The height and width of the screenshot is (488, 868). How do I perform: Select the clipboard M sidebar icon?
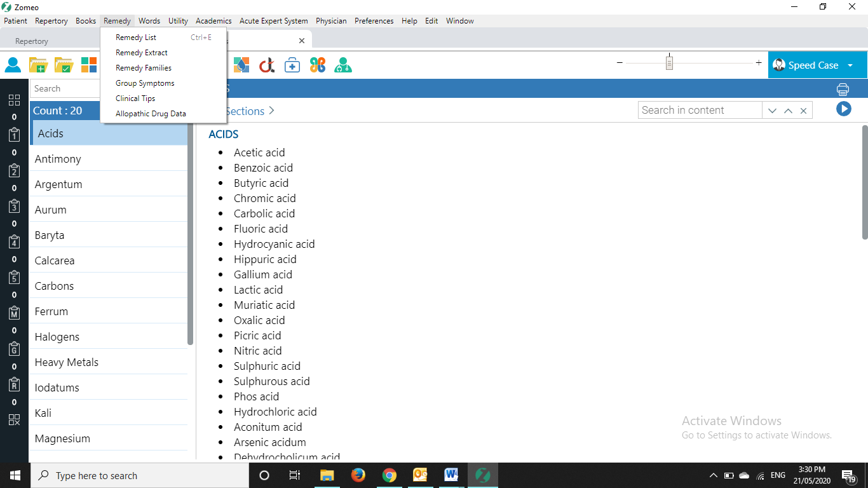(x=14, y=313)
